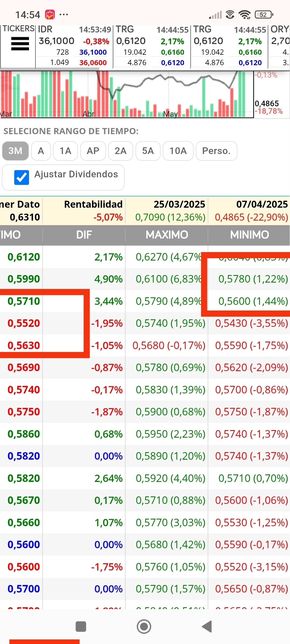Tap the minimo cell 0,5750 (-1,87%)

pos(252,412)
